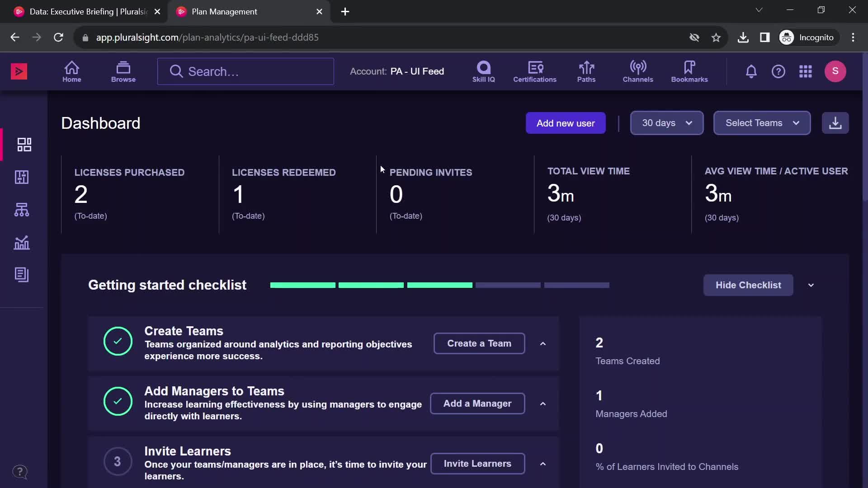Open a new browser tab
This screenshot has height=488, width=868.
click(345, 12)
